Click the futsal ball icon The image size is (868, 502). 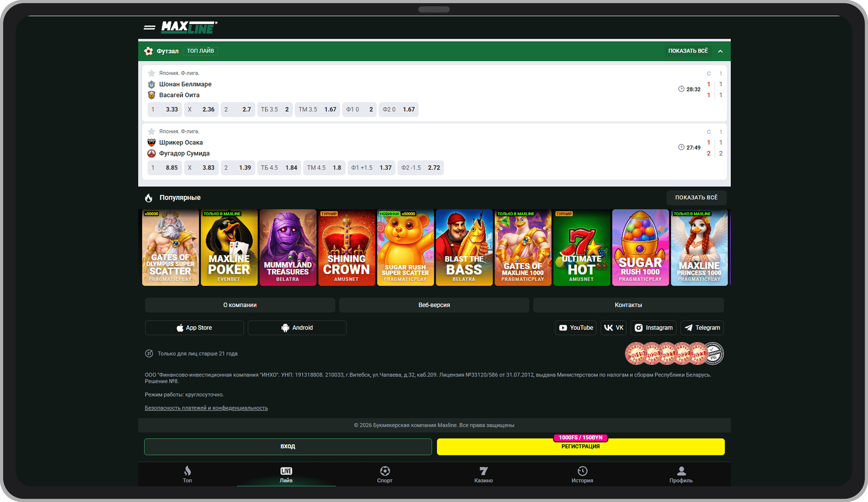pyautogui.click(x=149, y=51)
